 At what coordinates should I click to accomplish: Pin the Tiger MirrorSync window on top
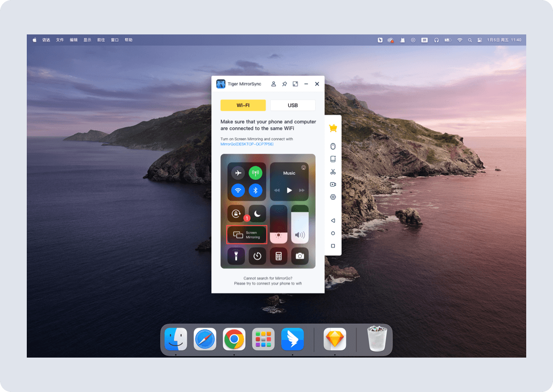coord(285,84)
